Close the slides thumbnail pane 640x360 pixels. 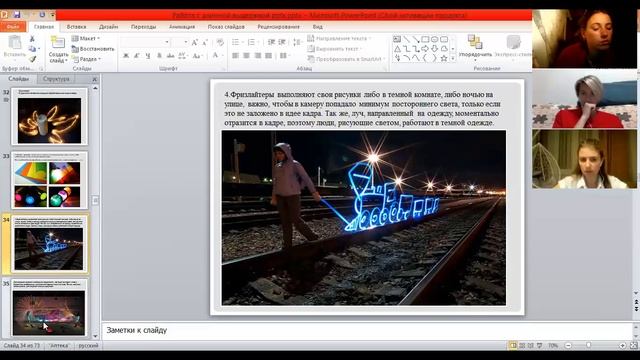(x=95, y=79)
